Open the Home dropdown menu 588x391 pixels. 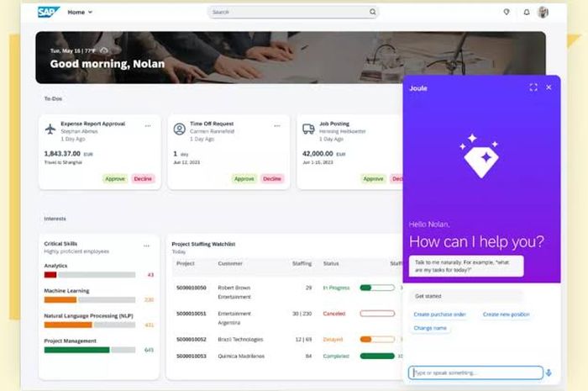pyautogui.click(x=80, y=12)
